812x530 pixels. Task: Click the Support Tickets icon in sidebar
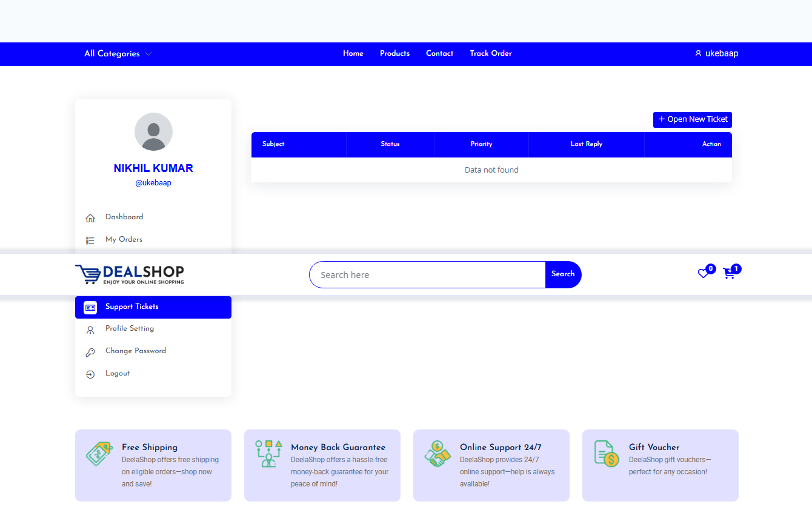pos(90,307)
